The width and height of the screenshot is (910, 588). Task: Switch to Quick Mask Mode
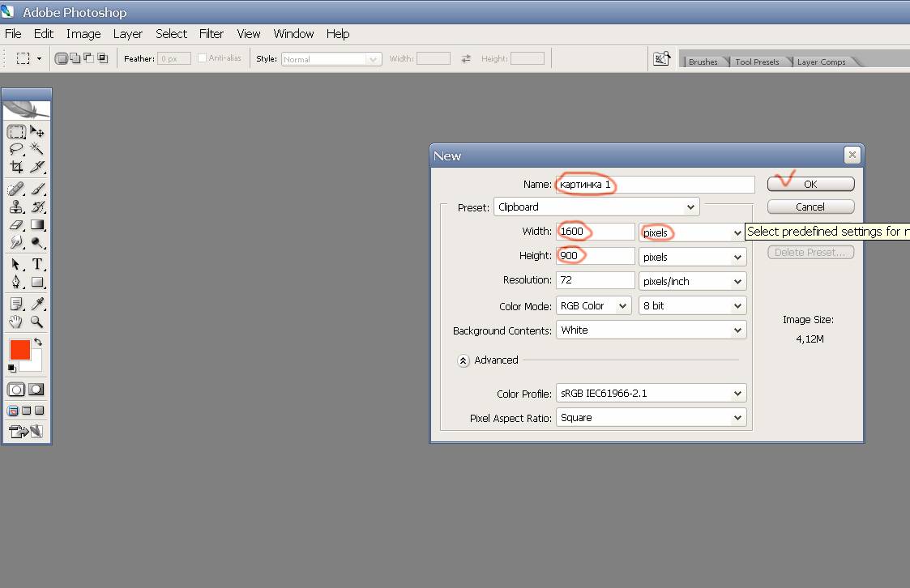point(36,390)
